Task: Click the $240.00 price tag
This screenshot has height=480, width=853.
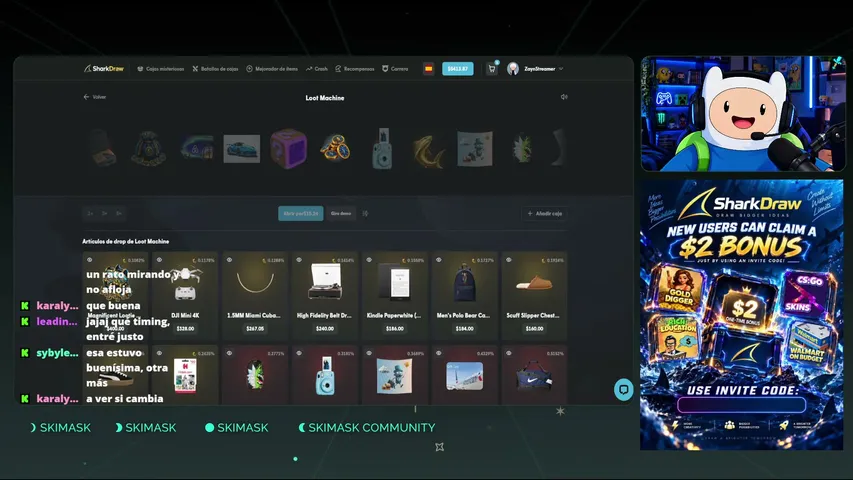Action: (325, 329)
